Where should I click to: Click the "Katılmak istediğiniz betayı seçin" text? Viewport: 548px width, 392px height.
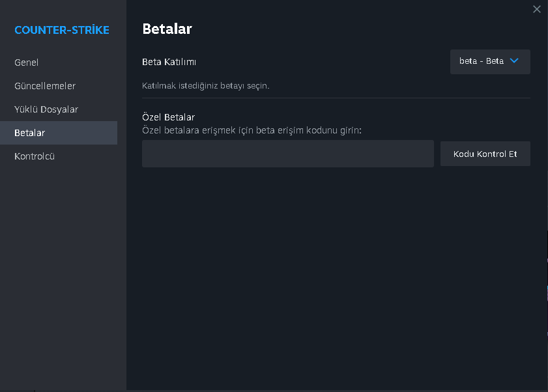tap(205, 85)
